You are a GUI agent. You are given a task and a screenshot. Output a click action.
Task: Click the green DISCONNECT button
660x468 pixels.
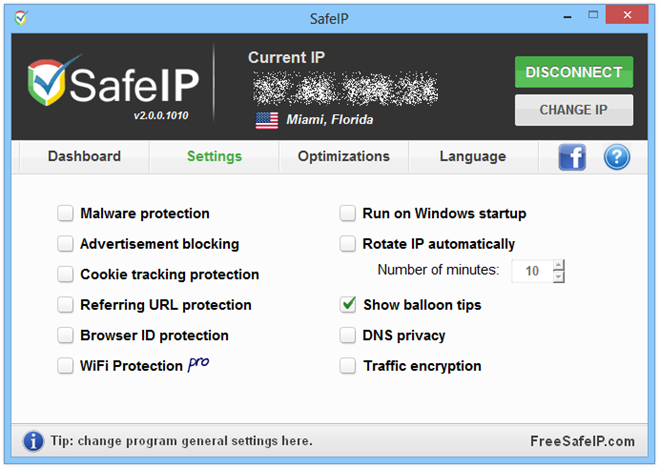click(574, 72)
